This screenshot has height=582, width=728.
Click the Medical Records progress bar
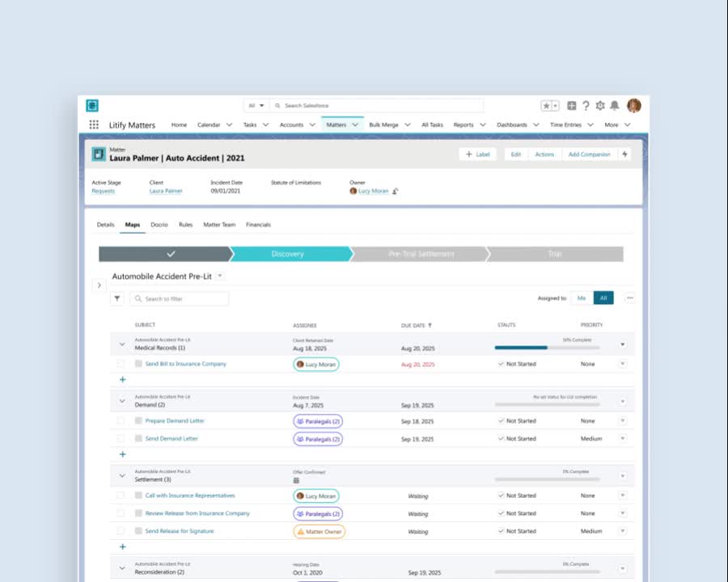pos(547,348)
